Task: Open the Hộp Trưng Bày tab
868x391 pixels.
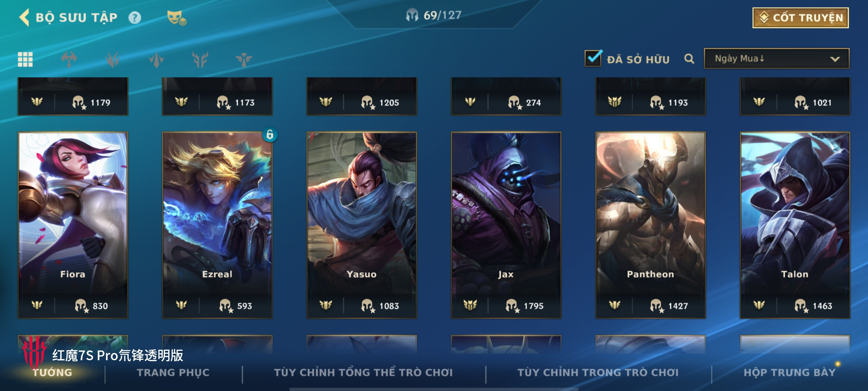Action: [790, 373]
